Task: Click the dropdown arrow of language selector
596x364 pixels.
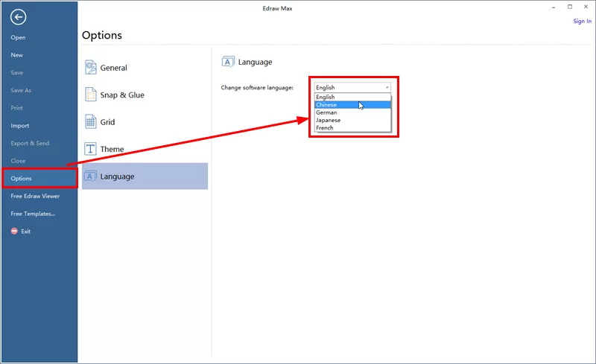Action: coord(387,87)
